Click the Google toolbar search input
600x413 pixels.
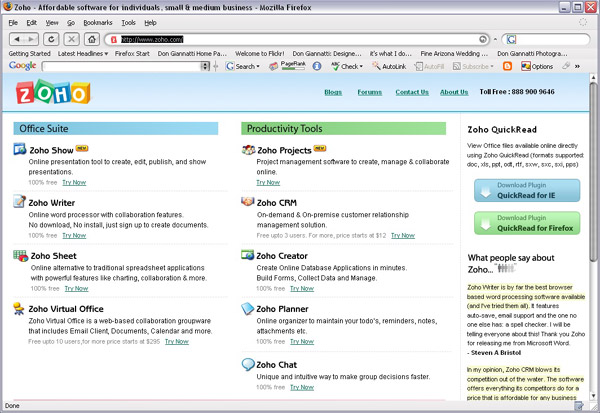click(122, 66)
